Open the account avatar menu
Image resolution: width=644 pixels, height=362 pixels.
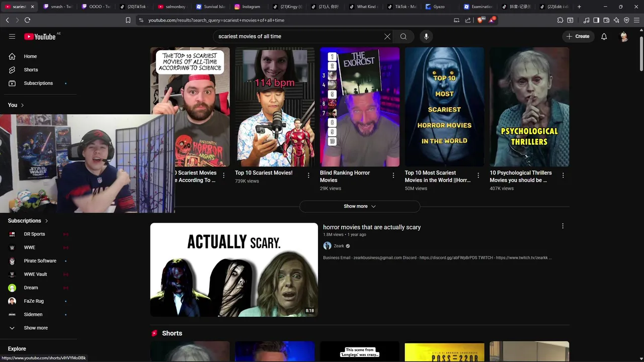624,36
